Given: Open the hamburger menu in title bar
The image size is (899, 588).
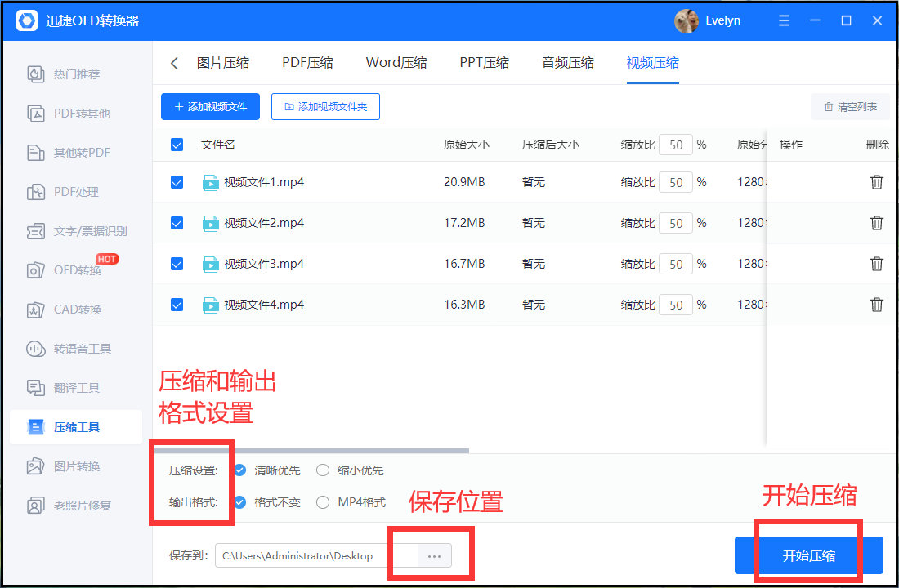Looking at the screenshot, I should [x=785, y=20].
